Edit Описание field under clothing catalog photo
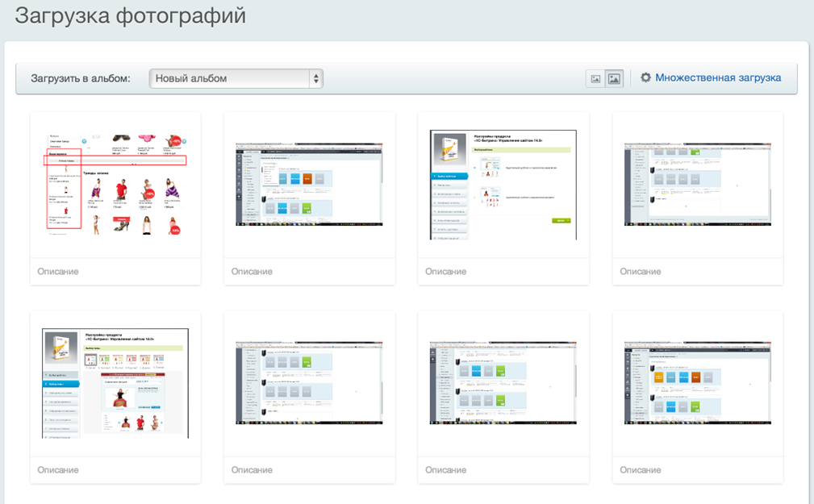The image size is (814, 504). click(x=115, y=272)
